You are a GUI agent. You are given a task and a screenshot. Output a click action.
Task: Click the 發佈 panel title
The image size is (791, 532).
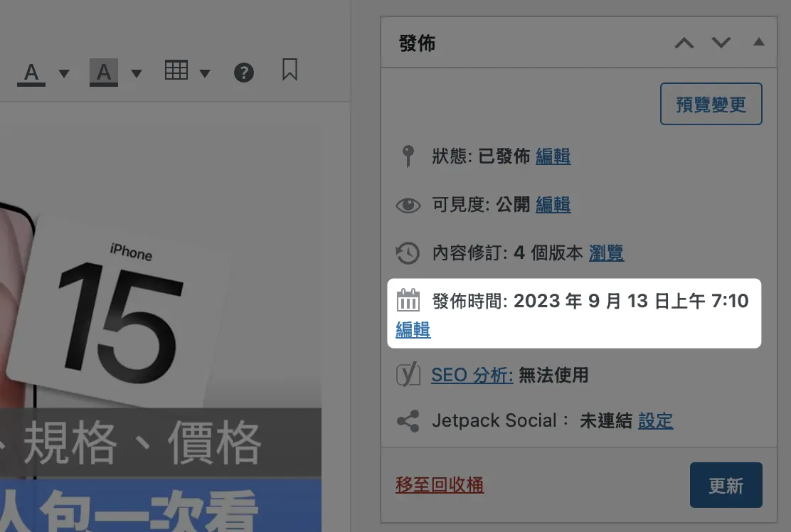[x=417, y=43]
